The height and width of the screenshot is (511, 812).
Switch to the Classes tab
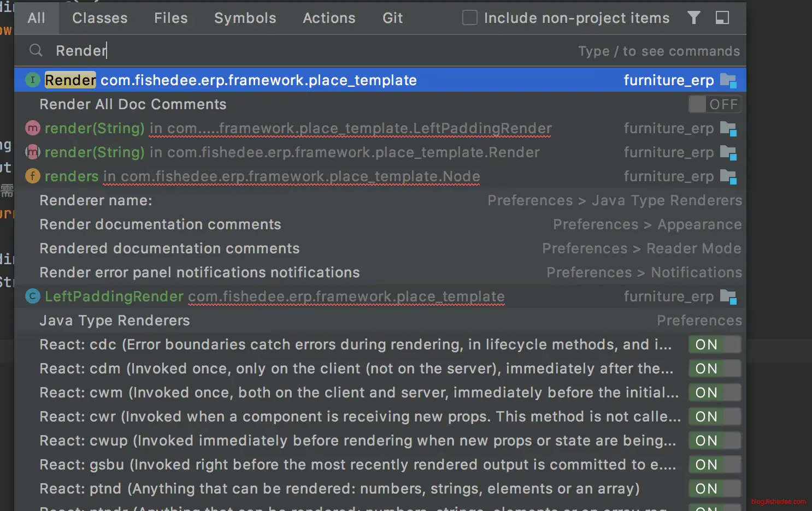(x=99, y=18)
